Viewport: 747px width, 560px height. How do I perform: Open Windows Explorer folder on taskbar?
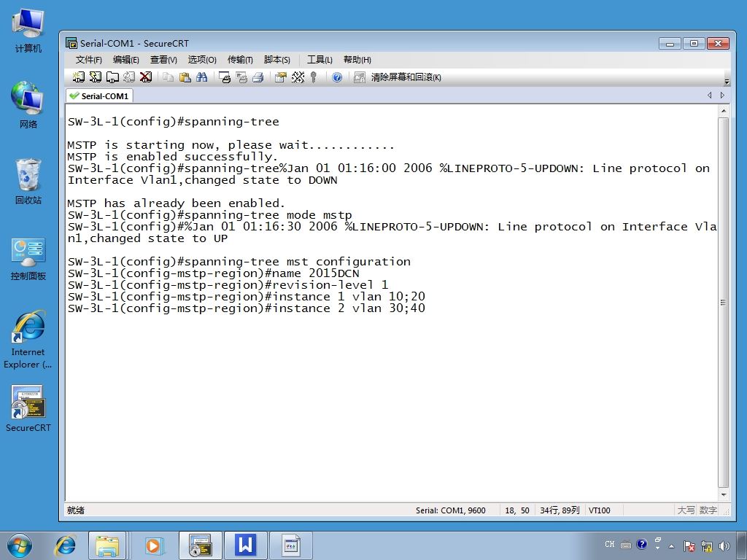coord(107,545)
